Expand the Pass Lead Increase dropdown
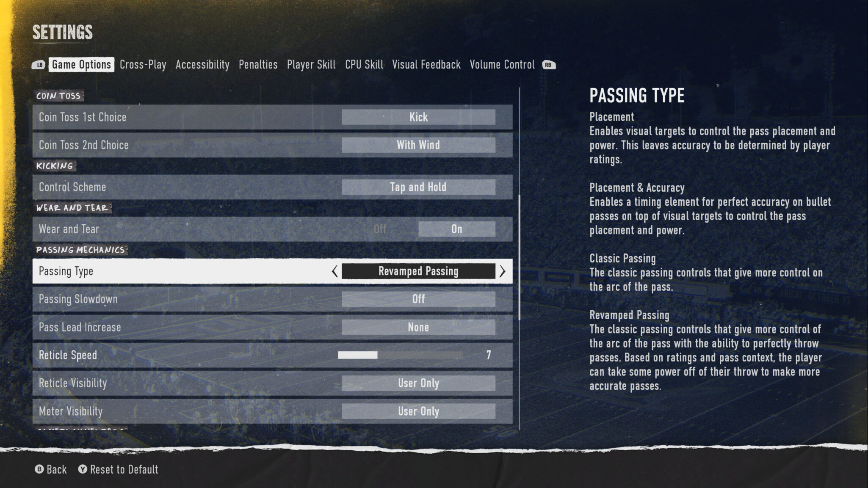This screenshot has height=488, width=868. [x=417, y=326]
